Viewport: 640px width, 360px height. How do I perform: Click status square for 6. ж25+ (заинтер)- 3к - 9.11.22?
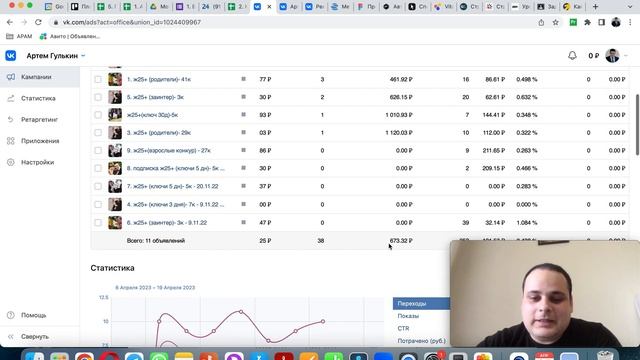[x=243, y=222]
